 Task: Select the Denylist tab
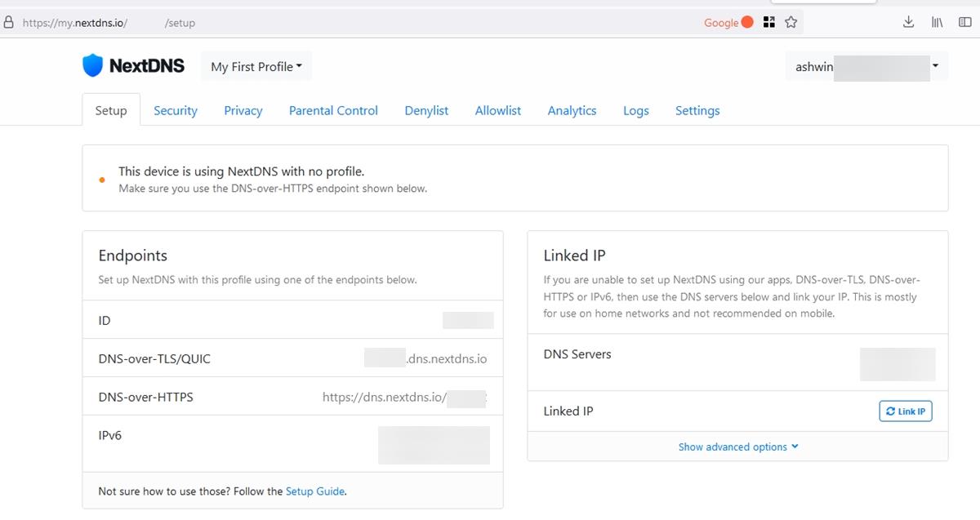coord(426,110)
